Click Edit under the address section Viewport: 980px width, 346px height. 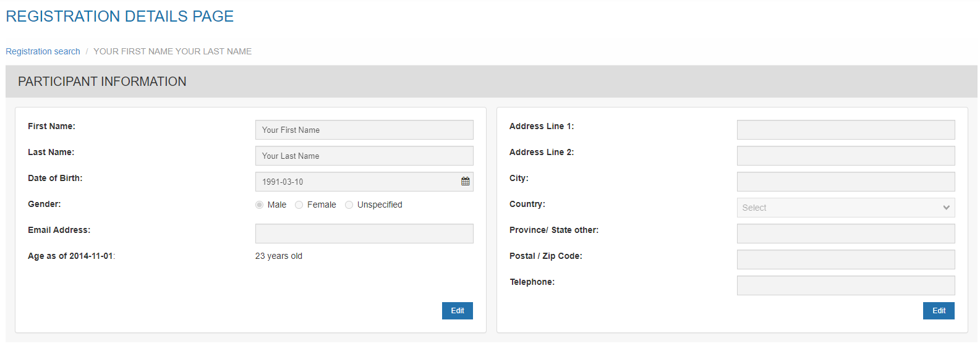938,311
